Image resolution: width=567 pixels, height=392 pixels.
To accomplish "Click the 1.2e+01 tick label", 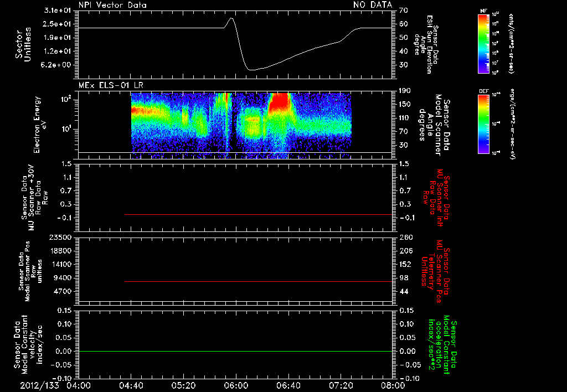I will [58, 51].
